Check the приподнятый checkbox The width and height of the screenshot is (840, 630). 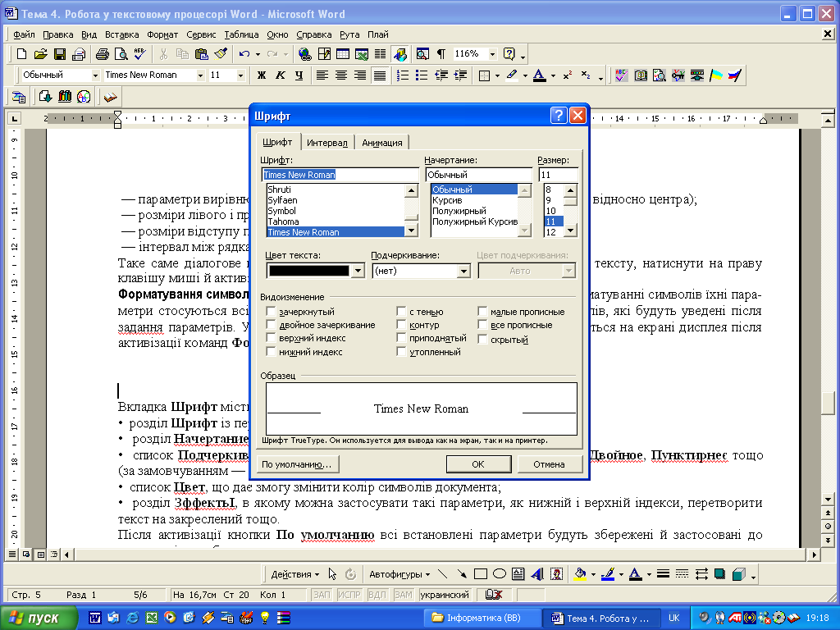point(401,338)
